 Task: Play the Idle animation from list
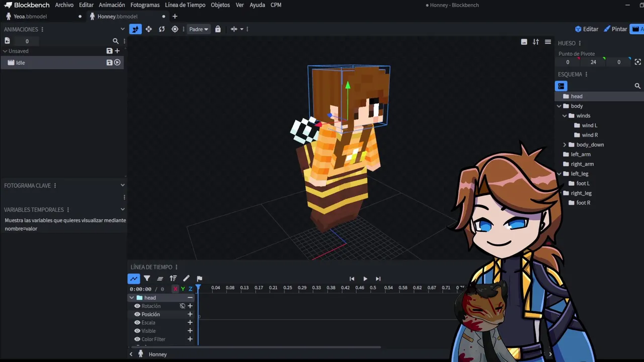tap(117, 62)
